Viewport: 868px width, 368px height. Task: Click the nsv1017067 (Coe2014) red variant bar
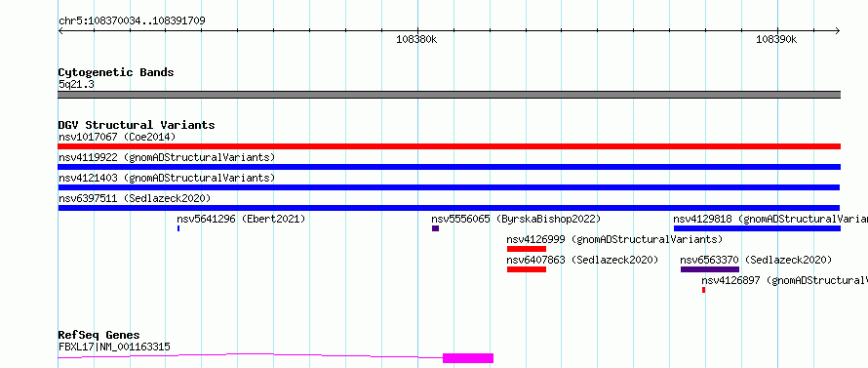(449, 146)
